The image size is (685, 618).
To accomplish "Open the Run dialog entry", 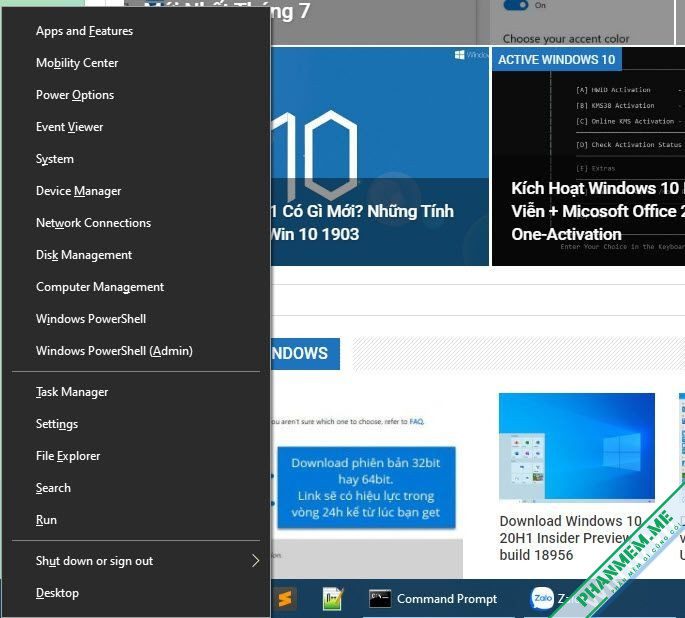I will [46, 520].
